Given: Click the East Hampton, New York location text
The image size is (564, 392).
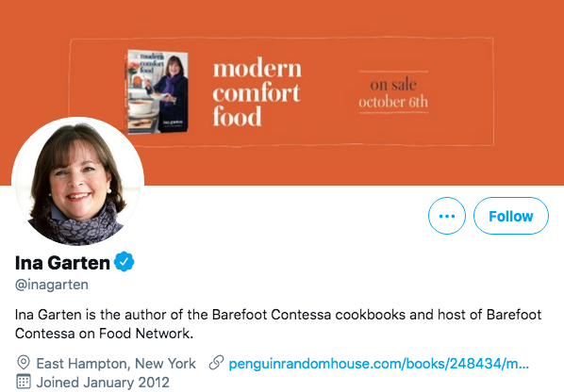Looking at the screenshot, I should [x=116, y=364].
